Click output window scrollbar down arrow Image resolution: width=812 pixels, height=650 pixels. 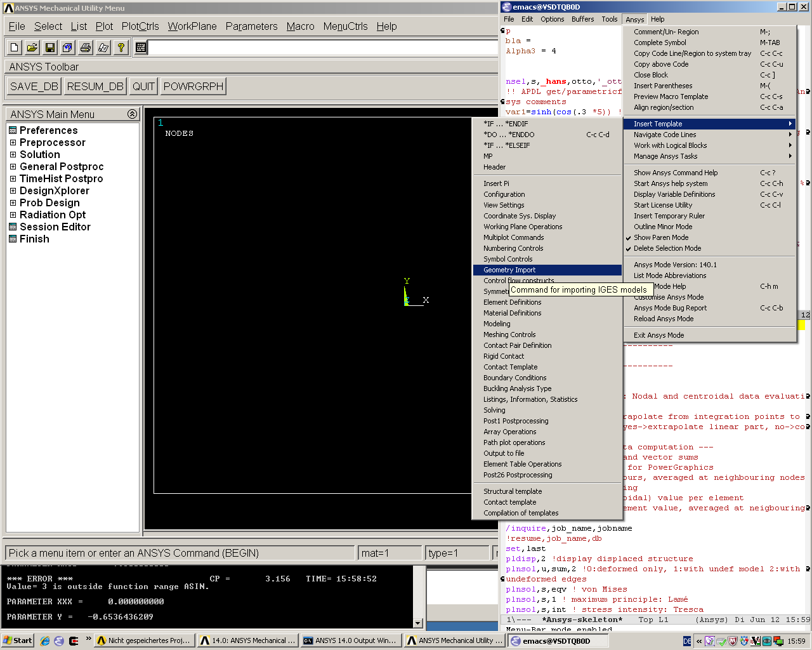coord(418,623)
